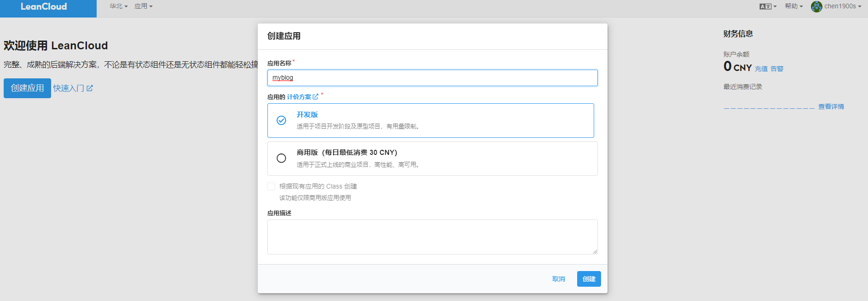Image resolution: width=868 pixels, height=301 pixels.
Task: Click the LeanCloud logo
Action: (44, 7)
